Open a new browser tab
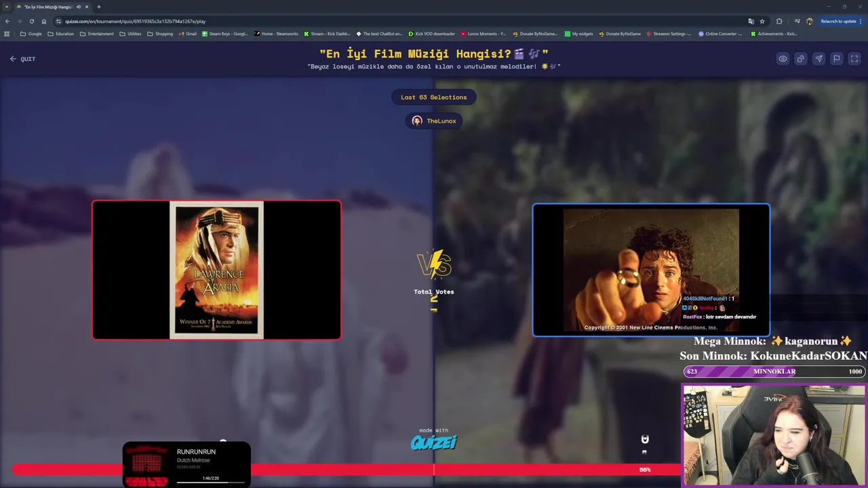Image resolution: width=868 pixels, height=488 pixels. point(99,7)
